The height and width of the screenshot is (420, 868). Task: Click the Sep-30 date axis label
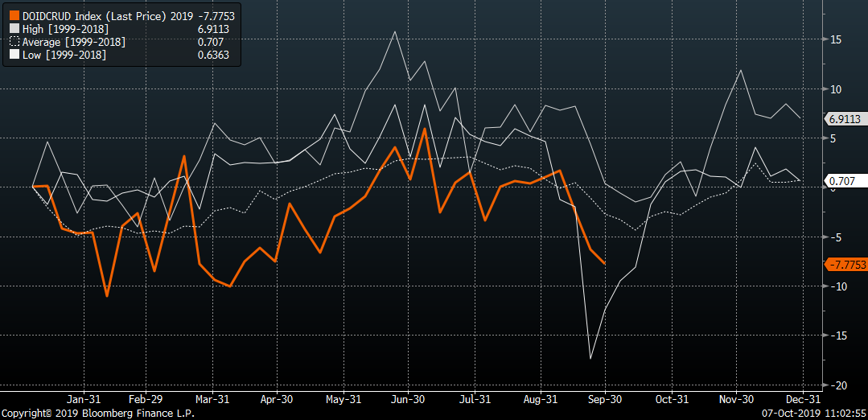(x=605, y=399)
